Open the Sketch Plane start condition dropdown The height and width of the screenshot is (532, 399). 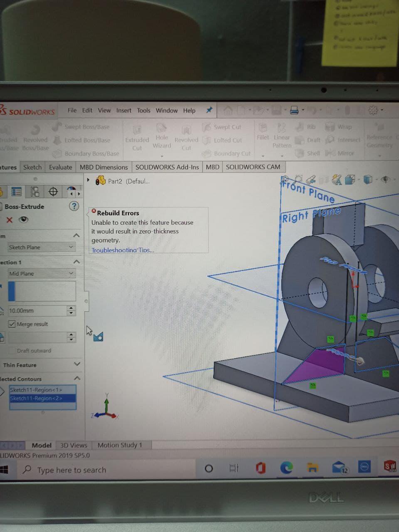(41, 247)
